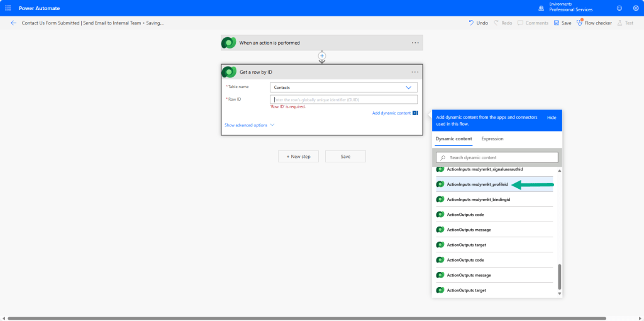Click the Flow checker toolbar button
Viewport: 644px width, 321px height.
click(x=594, y=23)
